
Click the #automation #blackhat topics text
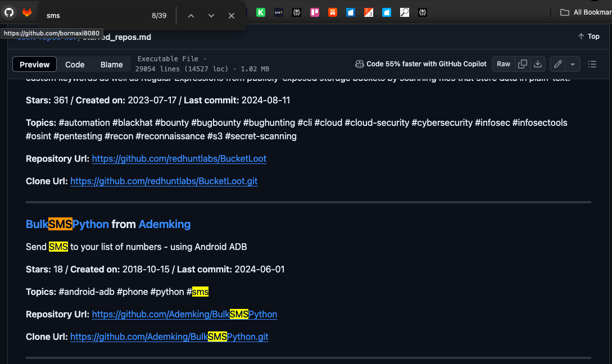pos(296,130)
